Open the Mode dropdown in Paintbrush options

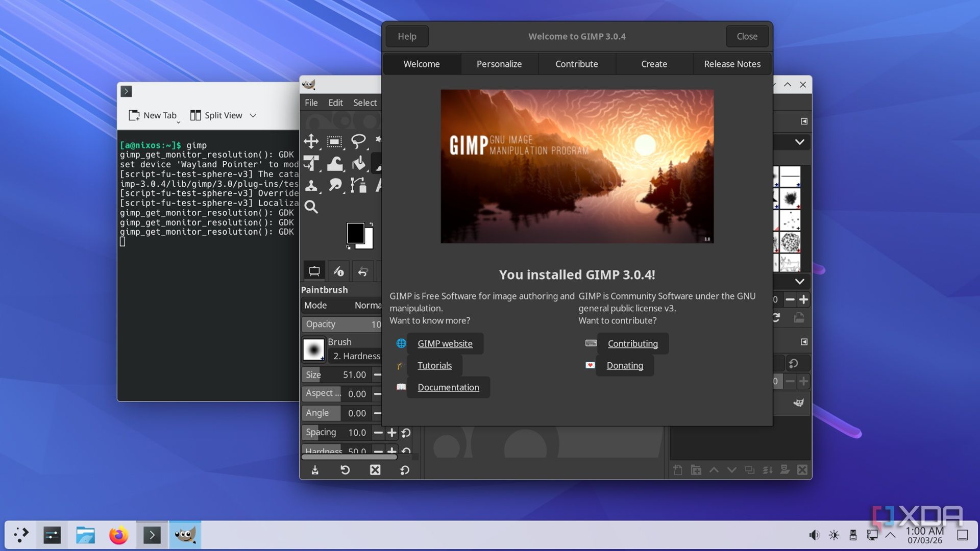[x=342, y=305]
